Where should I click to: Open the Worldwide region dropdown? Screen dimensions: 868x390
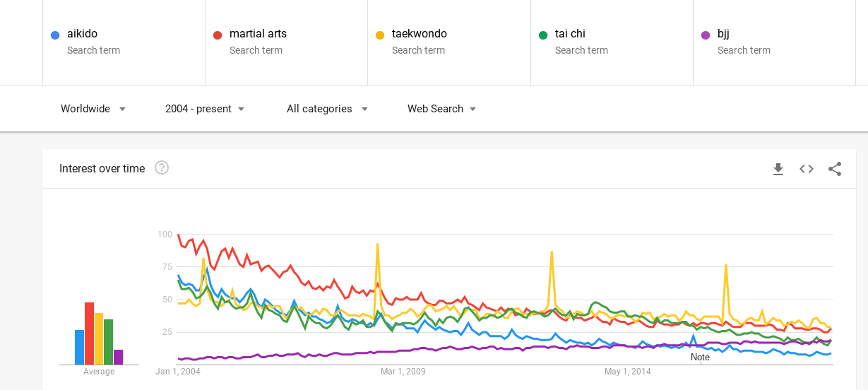click(x=93, y=109)
